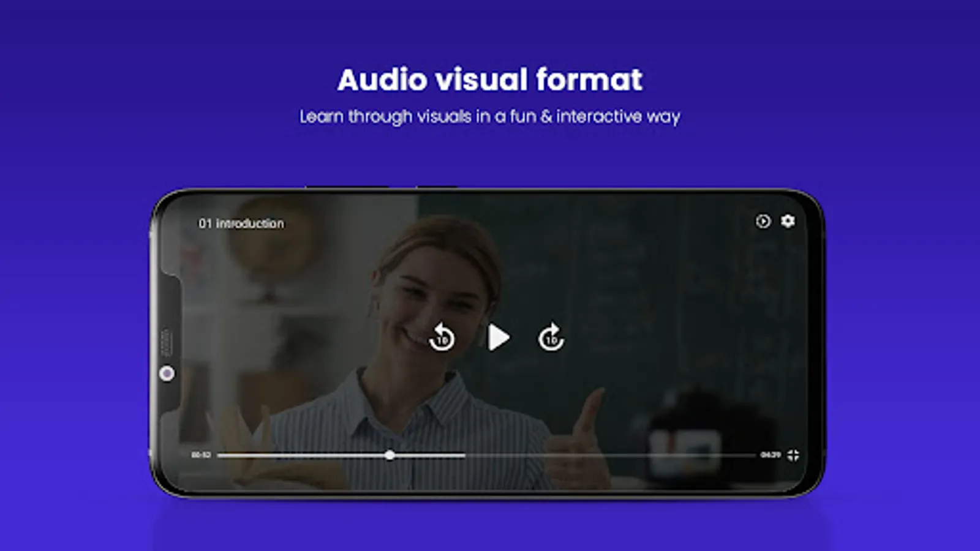The image size is (980, 551).
Task: Click the 'Audio visual format' heading
Action: click(x=490, y=80)
